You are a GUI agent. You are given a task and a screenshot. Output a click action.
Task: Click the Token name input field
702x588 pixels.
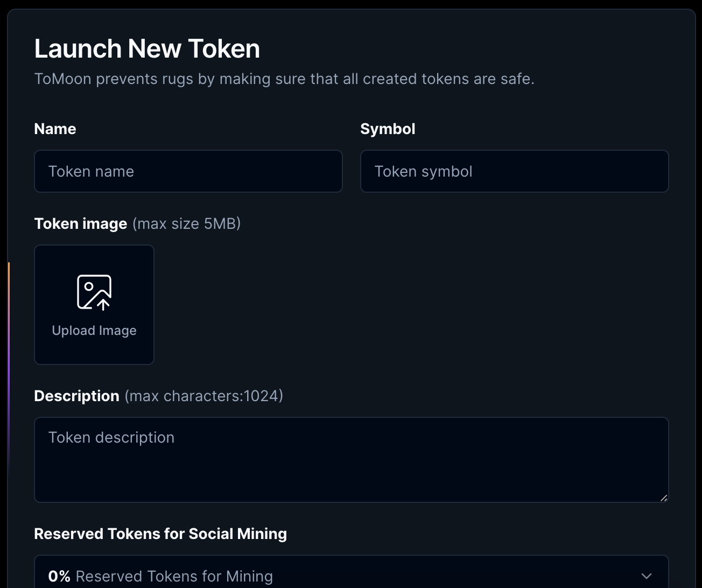pyautogui.click(x=188, y=171)
